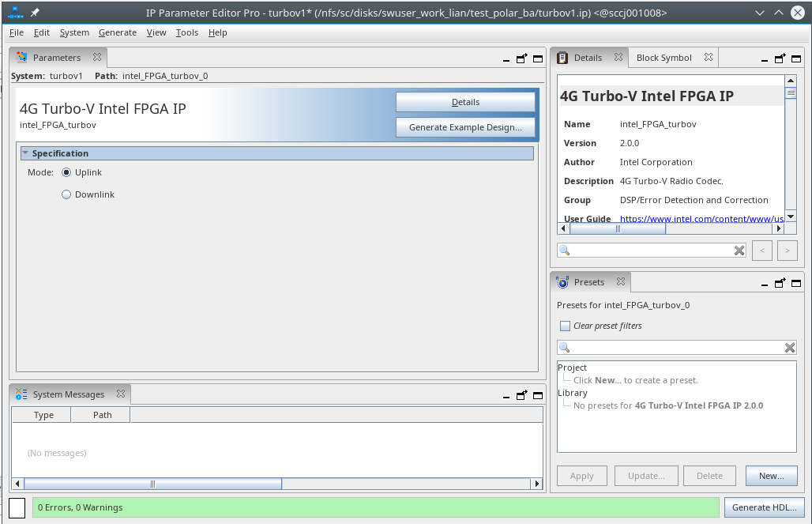This screenshot has width=812, height=524.
Task: Click the white box beside status bar
Action: tap(17, 508)
